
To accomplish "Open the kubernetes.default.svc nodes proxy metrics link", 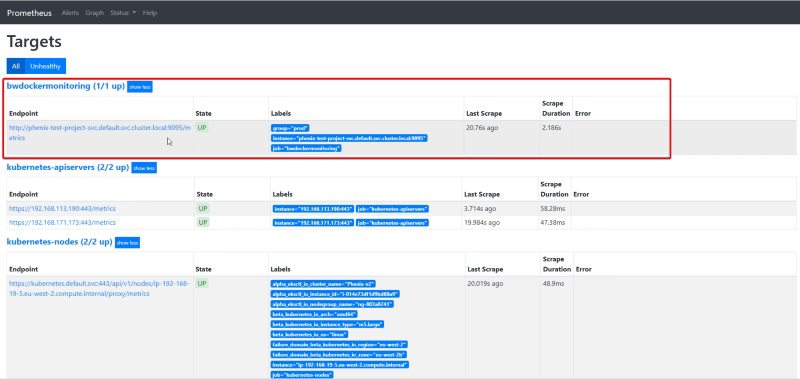I will (99, 288).
